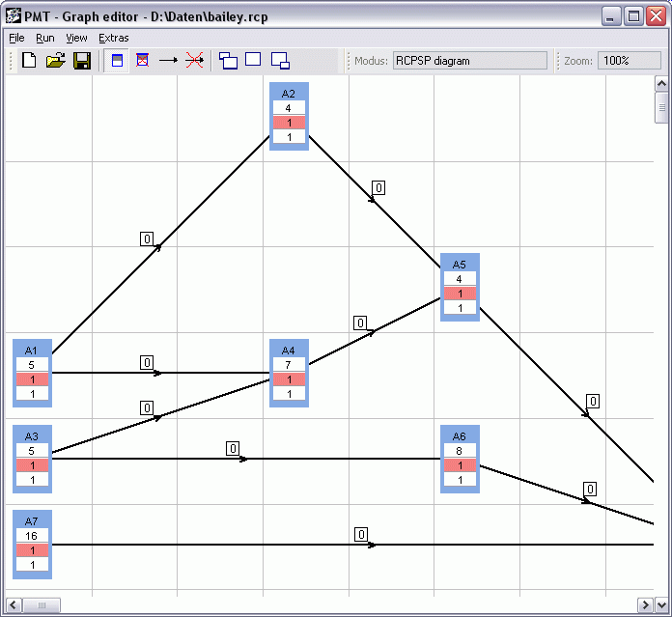Select the add arrow tool
Image resolution: width=672 pixels, height=617 pixels.
168,61
